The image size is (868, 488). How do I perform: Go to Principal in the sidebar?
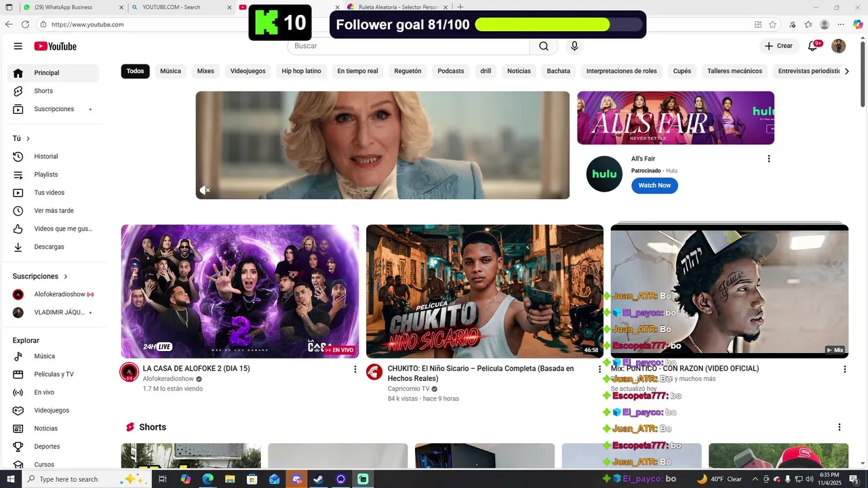point(53,73)
